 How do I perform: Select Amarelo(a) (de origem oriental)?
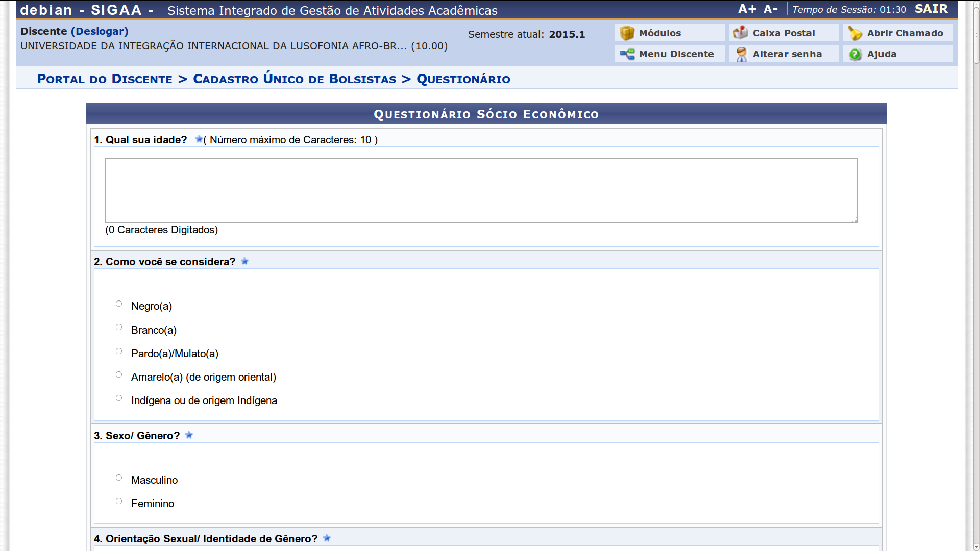coord(119,374)
